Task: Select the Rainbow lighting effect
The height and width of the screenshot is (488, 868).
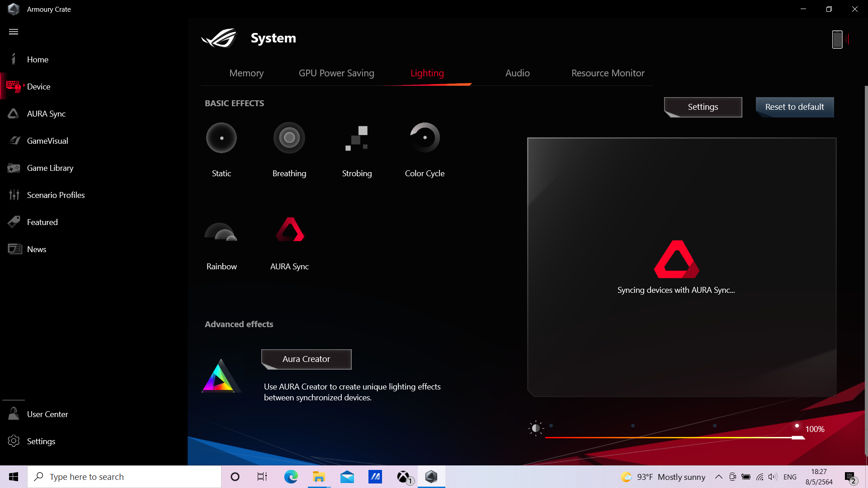Action: click(x=221, y=232)
